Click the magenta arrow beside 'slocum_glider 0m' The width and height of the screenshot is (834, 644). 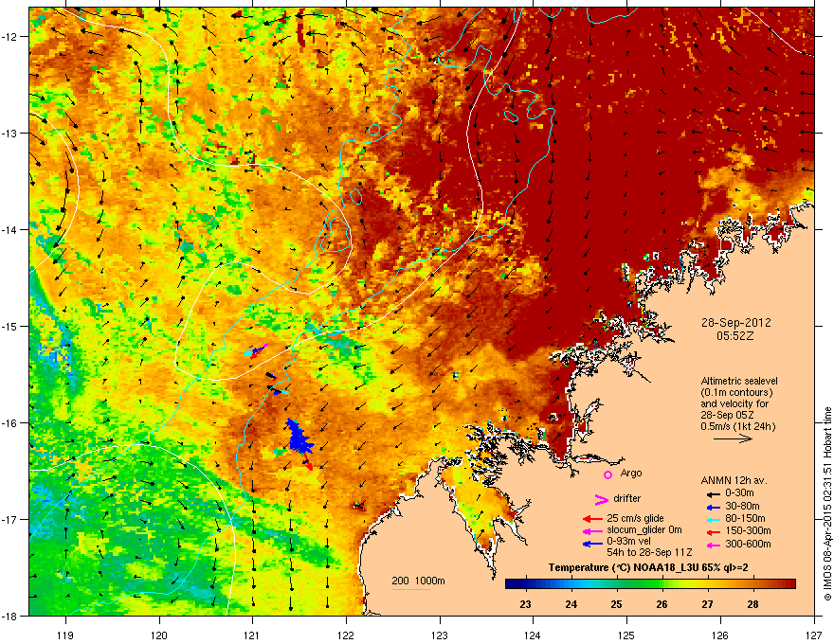(x=592, y=531)
